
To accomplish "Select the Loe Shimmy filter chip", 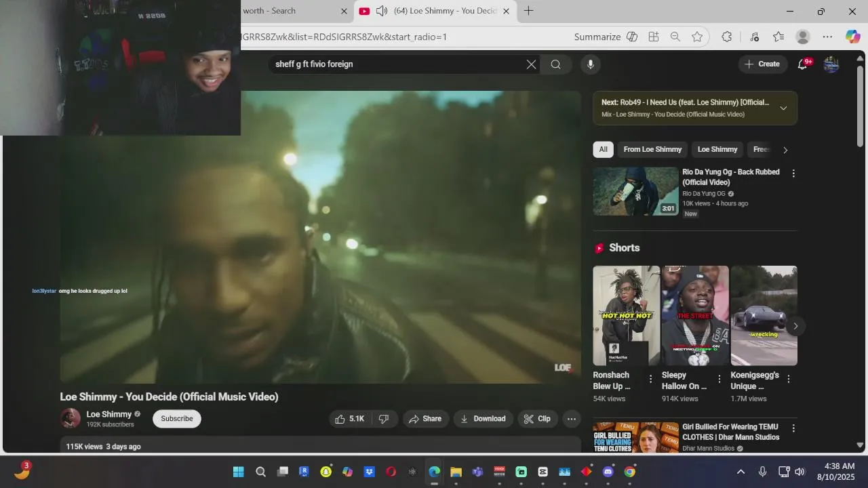I will click(717, 150).
